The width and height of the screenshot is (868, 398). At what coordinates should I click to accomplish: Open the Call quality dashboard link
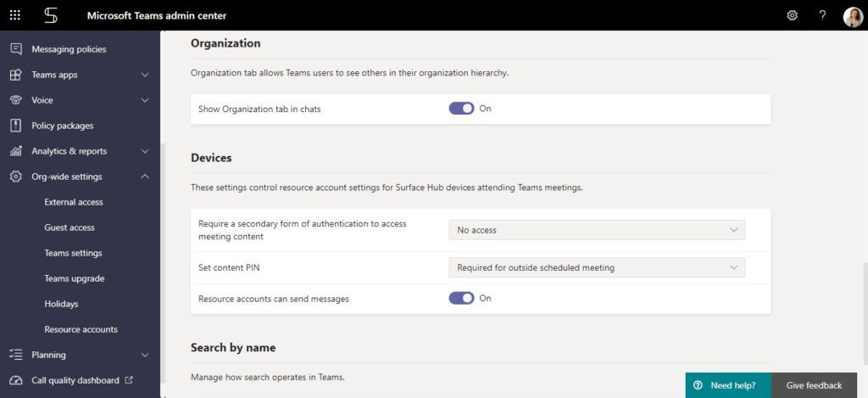tap(75, 380)
